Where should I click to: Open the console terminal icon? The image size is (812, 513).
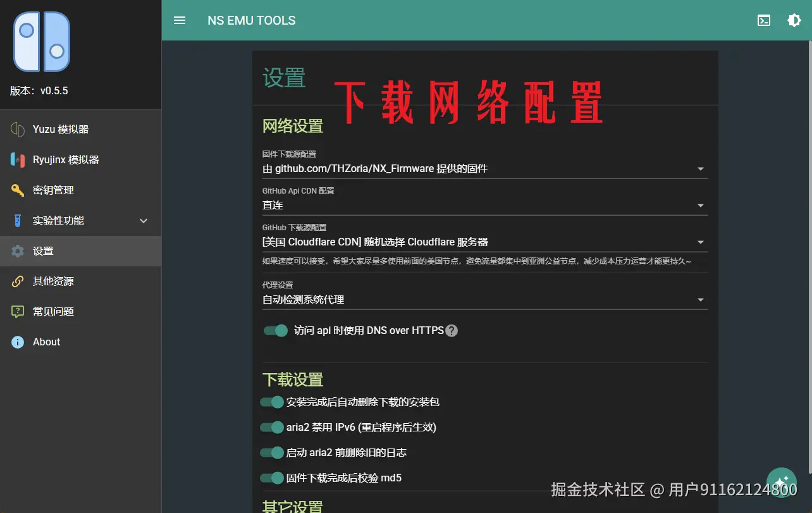tap(764, 20)
